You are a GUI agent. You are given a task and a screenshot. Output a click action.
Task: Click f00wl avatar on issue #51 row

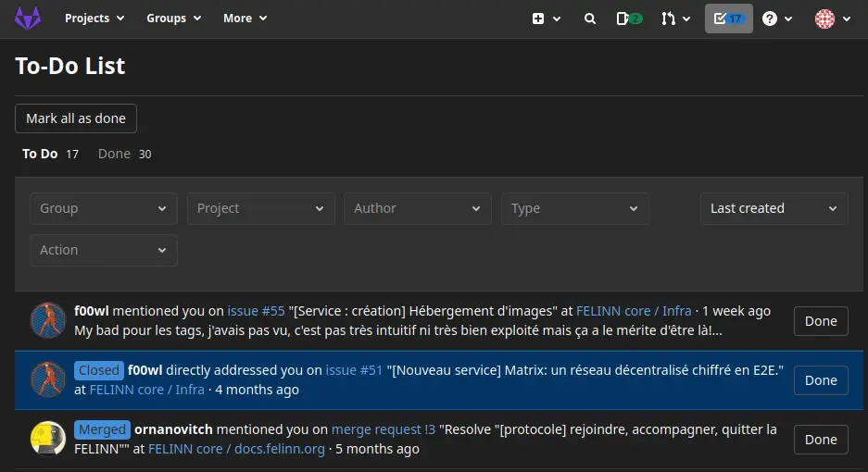(x=48, y=379)
